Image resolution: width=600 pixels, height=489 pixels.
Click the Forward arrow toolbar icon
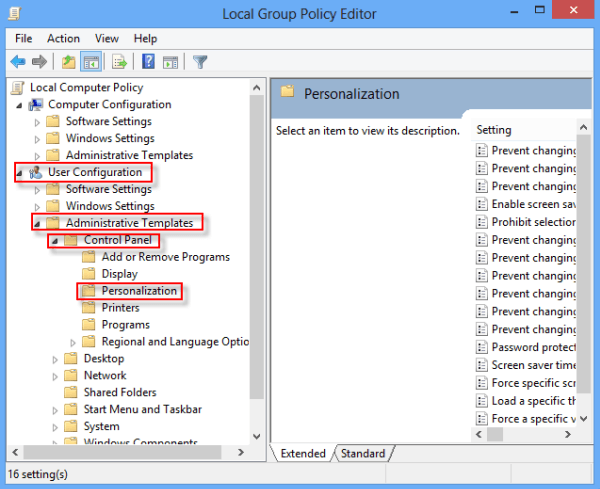[39, 61]
